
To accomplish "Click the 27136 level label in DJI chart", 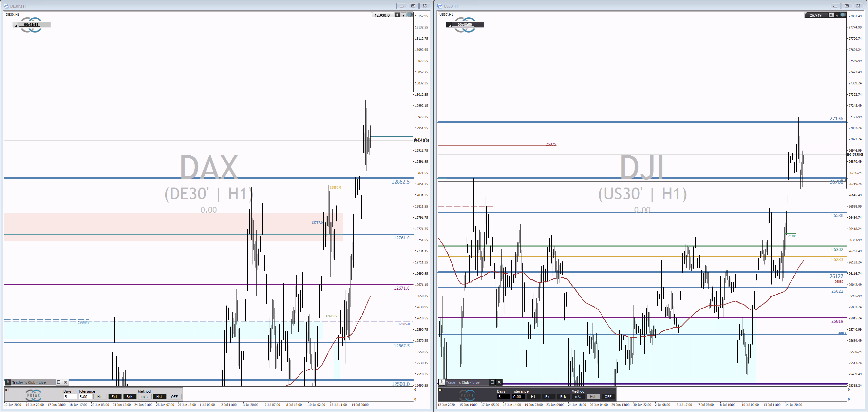I will click(836, 119).
